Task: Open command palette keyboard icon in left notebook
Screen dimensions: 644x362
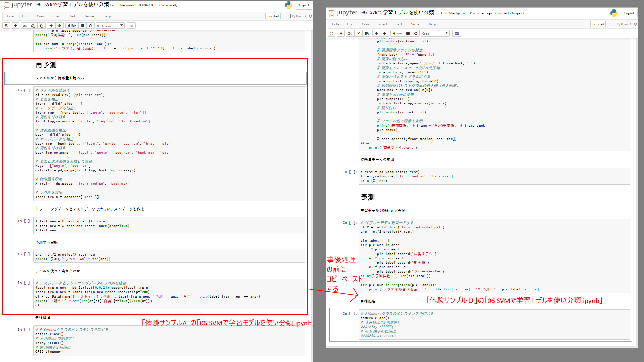Action: (x=131, y=26)
